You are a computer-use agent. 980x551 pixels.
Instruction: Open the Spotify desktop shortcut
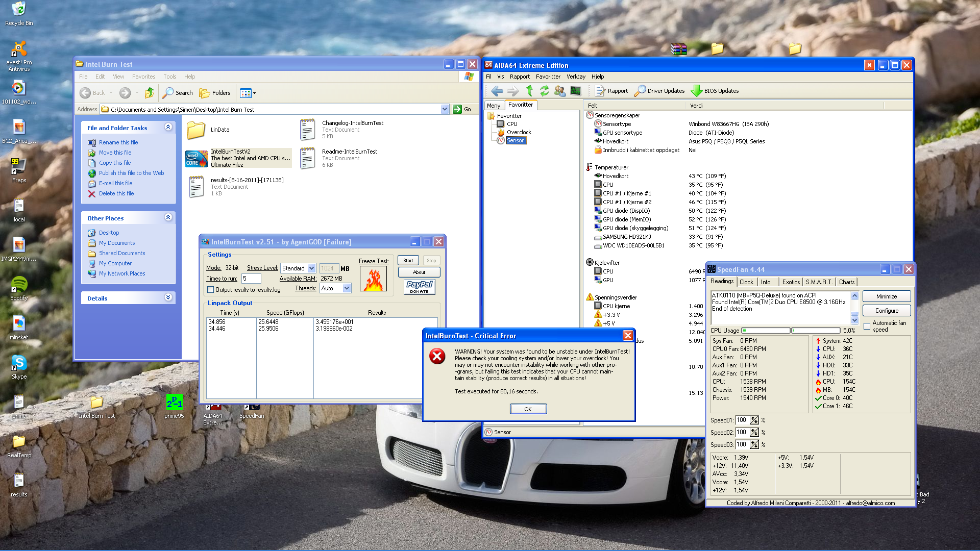tap(19, 288)
